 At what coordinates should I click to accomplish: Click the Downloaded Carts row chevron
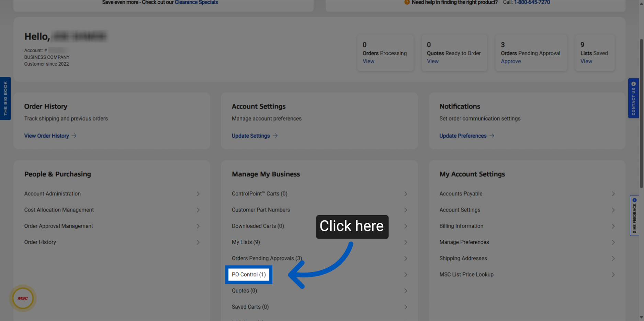[x=406, y=226]
